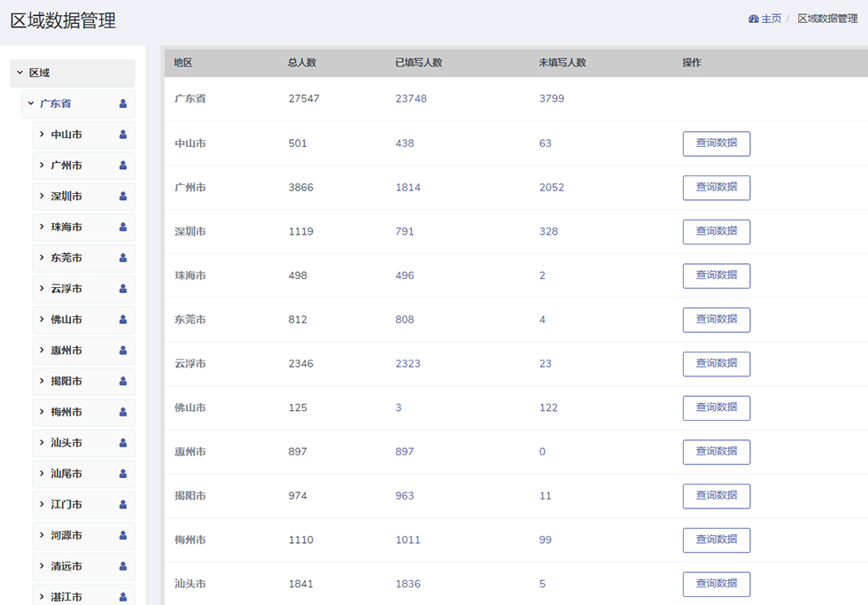The height and width of the screenshot is (605, 868).
Task: Click filled count 1814 for 广州市
Action: [408, 188]
